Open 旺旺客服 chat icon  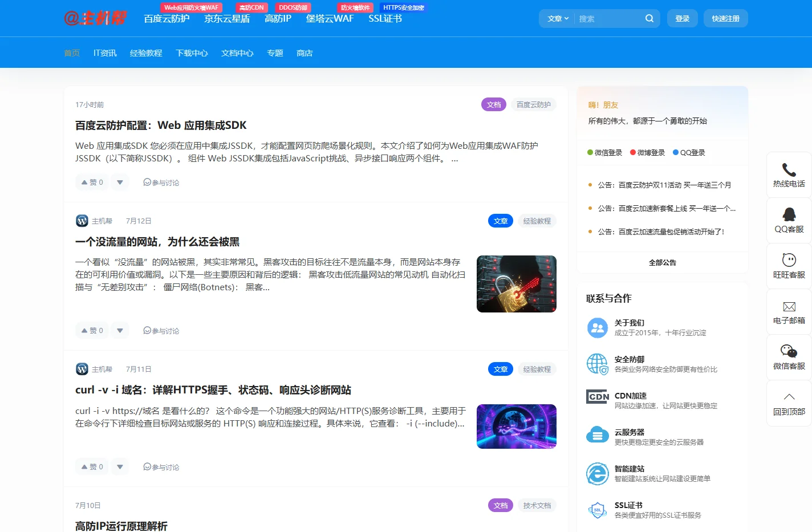[789, 260]
